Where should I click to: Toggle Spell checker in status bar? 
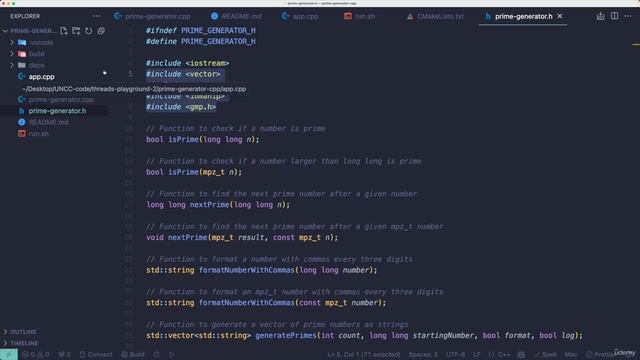pos(545,354)
